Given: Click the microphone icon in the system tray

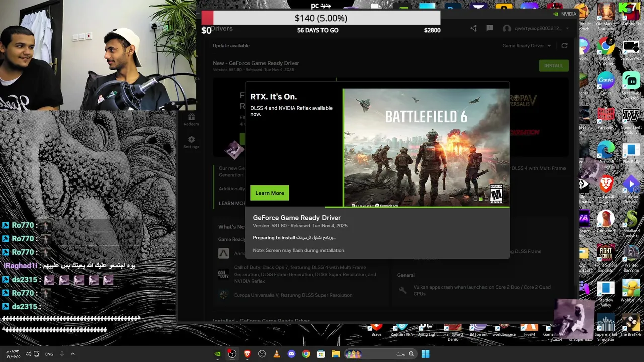Looking at the screenshot, I should click(62, 354).
